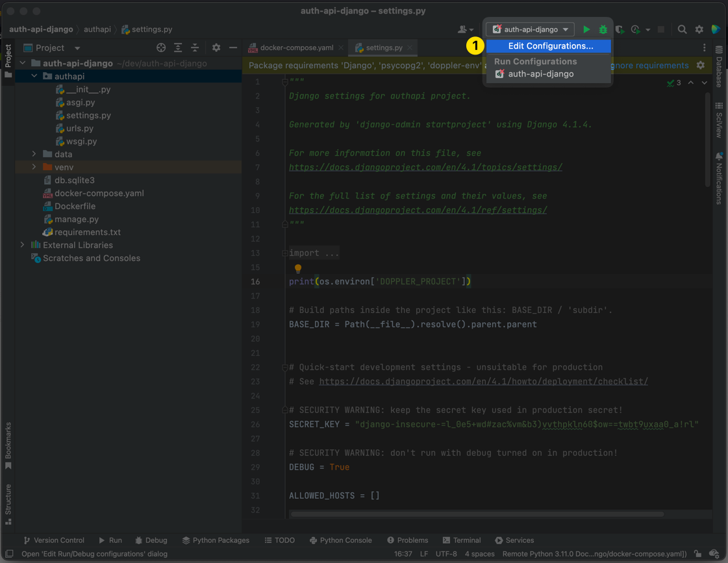This screenshot has width=728, height=563.
Task: Expand External Libraries node
Action: coord(23,245)
